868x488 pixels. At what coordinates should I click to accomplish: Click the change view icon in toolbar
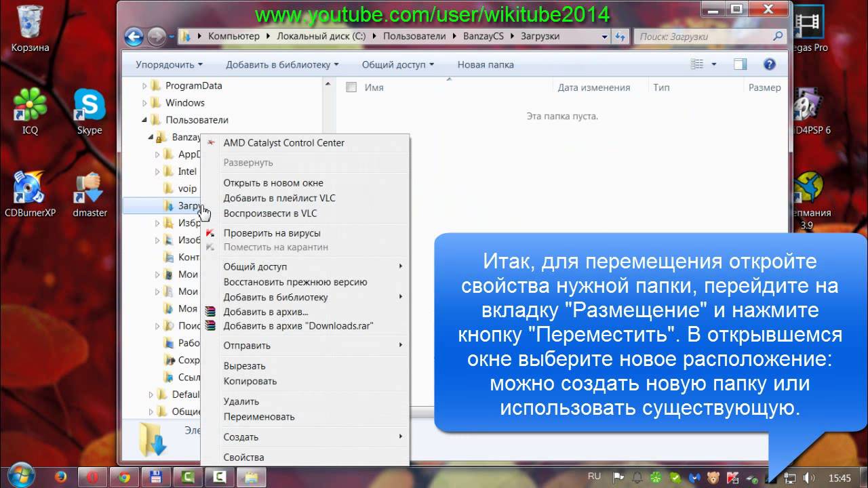[697, 64]
